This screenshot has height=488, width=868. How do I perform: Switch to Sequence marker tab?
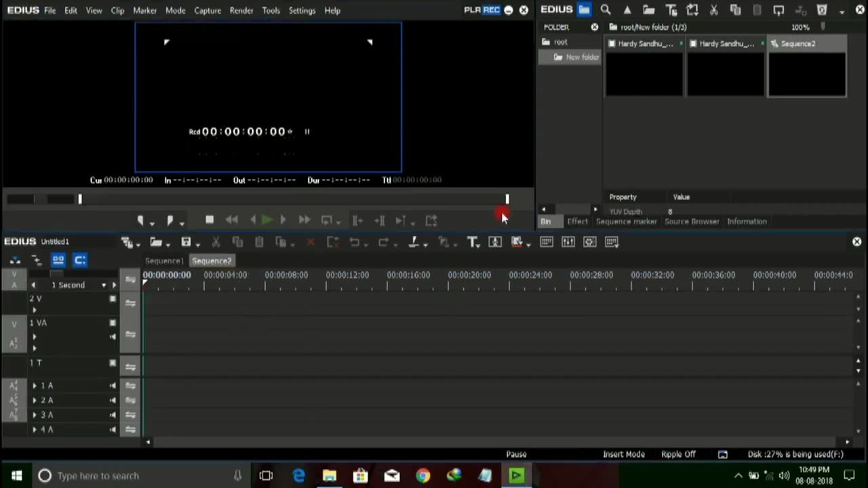(626, 222)
